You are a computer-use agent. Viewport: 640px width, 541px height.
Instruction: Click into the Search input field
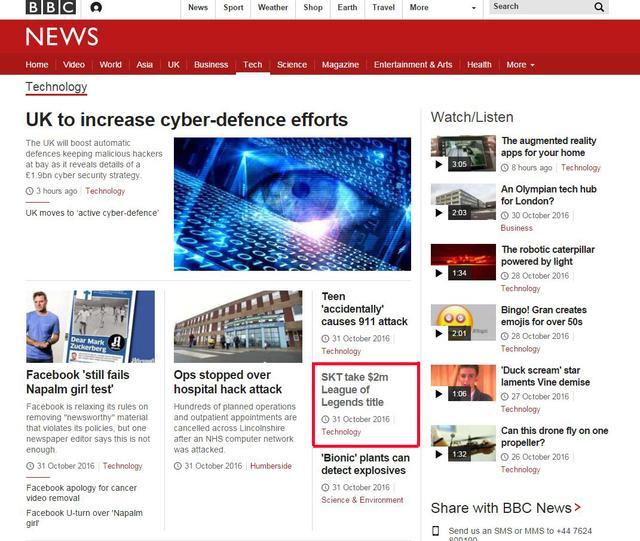pyautogui.click(x=540, y=7)
